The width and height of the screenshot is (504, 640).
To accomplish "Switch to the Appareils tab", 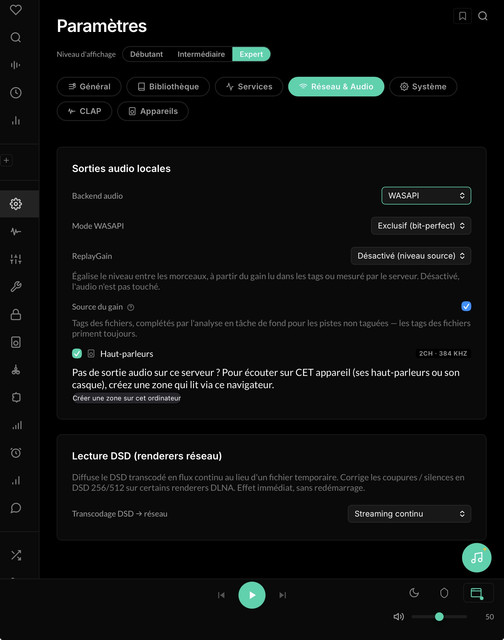I will point(153,111).
